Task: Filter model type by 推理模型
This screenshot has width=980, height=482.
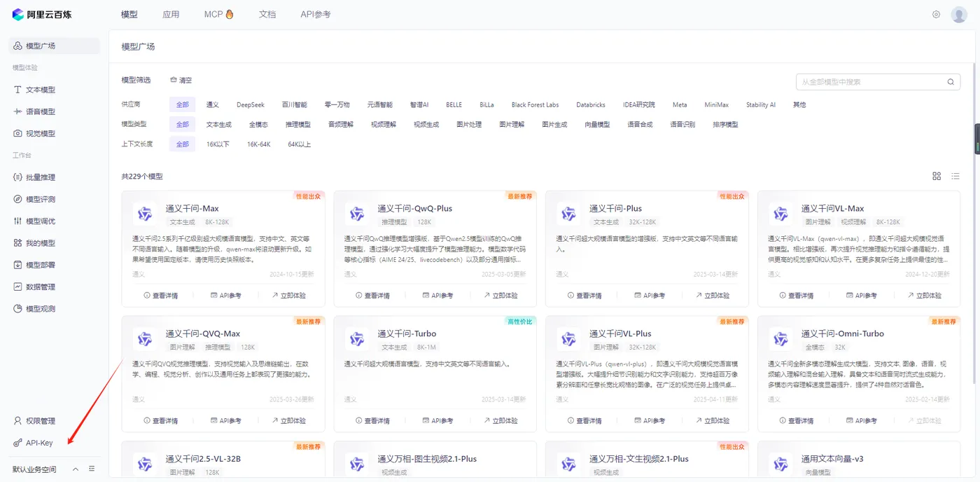Action: coord(298,124)
